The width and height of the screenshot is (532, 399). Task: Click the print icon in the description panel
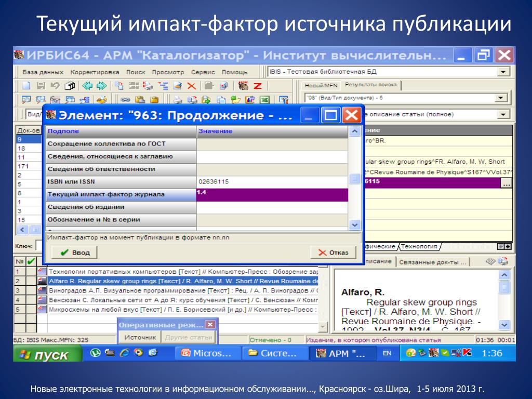(x=503, y=261)
